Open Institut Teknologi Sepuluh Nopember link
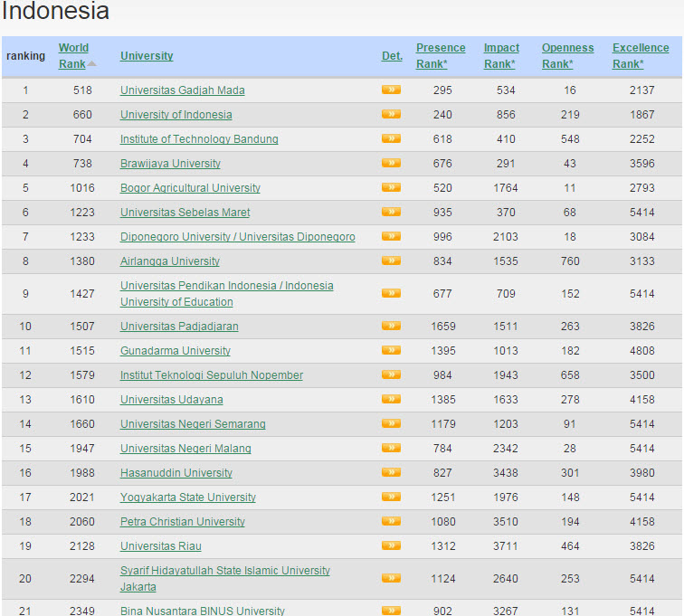 [x=211, y=375]
